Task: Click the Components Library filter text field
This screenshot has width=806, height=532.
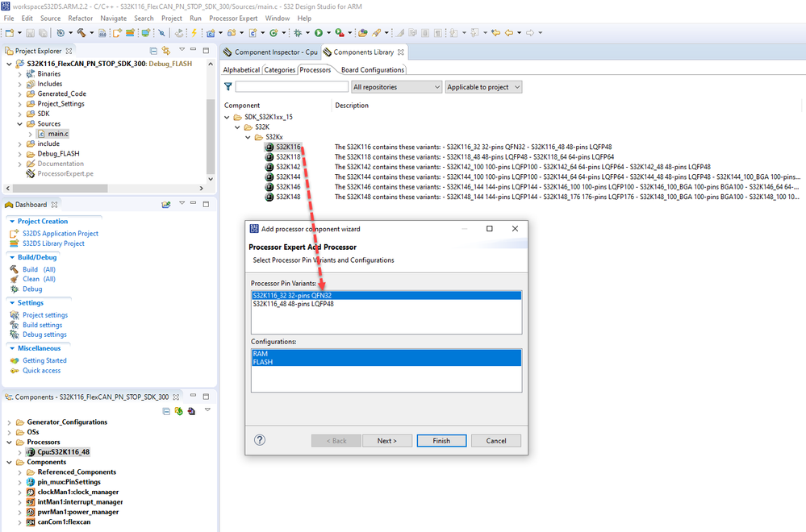Action: [x=291, y=87]
